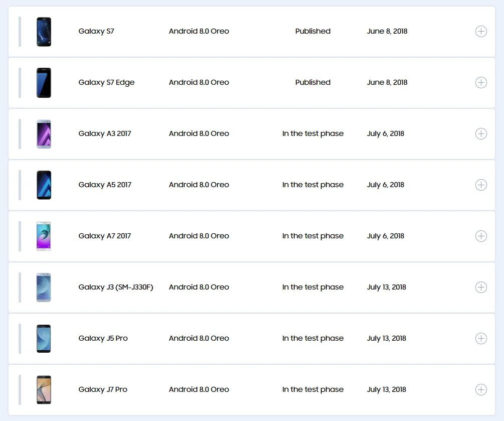
Task: Expand the Galaxy A3 2017 row plus icon
Action: 481,133
